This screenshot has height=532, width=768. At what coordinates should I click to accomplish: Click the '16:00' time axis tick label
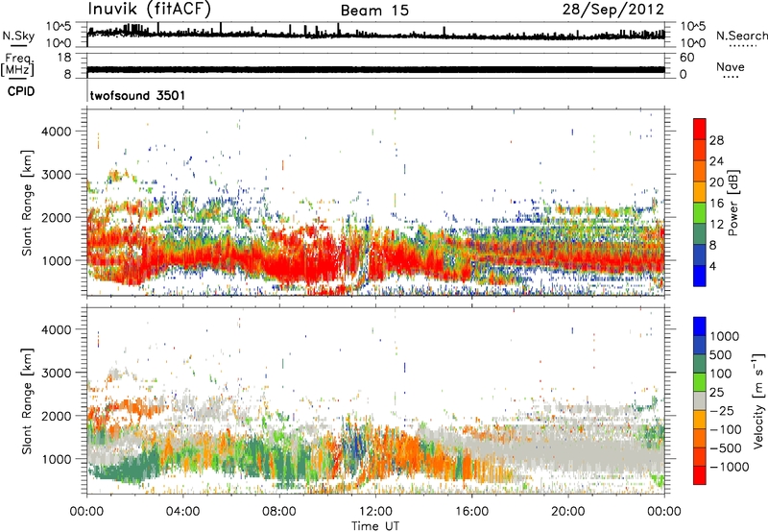point(471,512)
